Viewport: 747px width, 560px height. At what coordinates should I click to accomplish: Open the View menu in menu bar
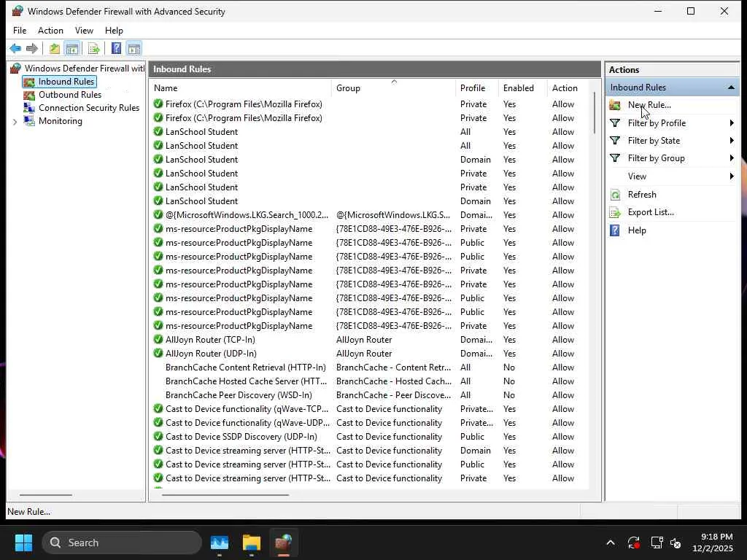click(84, 31)
